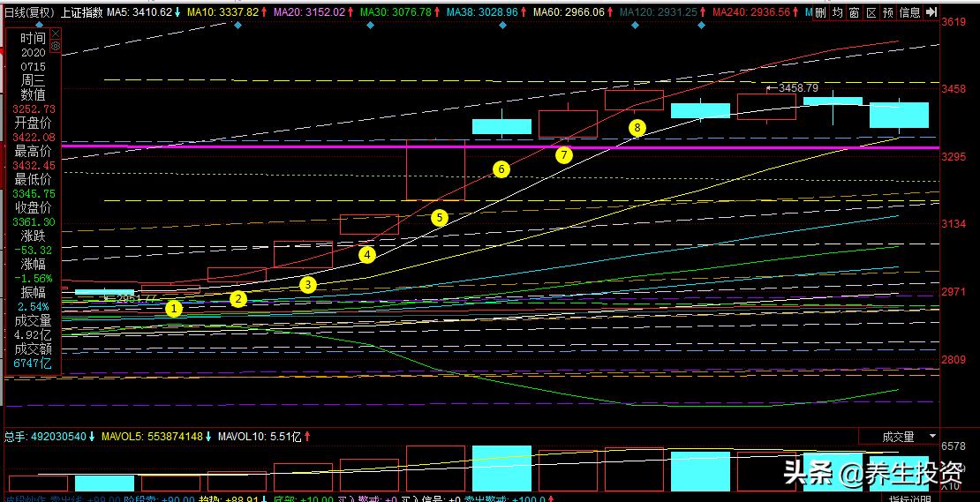Click the 3458.79 high price label
Viewport: 980px width, 502px height.
[x=796, y=87]
